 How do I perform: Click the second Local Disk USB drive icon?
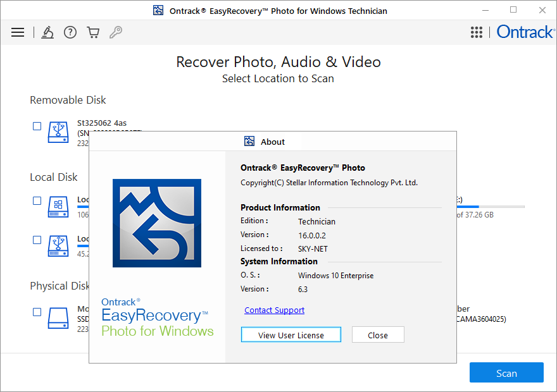pos(58,246)
